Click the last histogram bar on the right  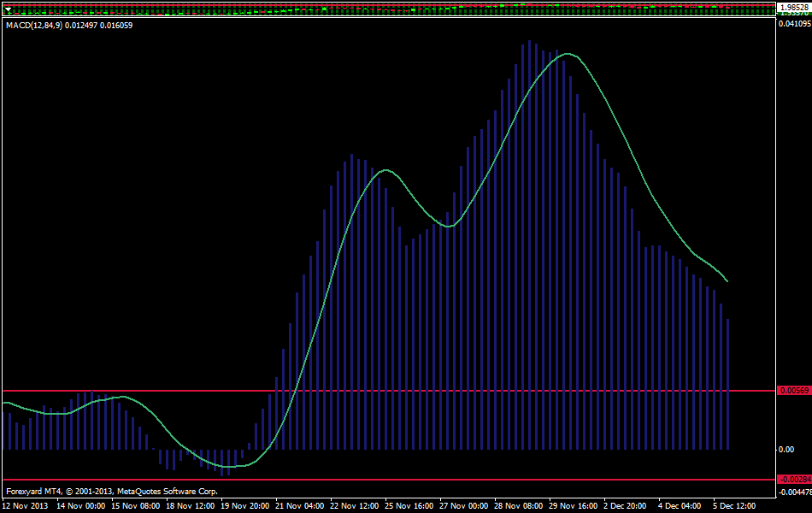727,385
